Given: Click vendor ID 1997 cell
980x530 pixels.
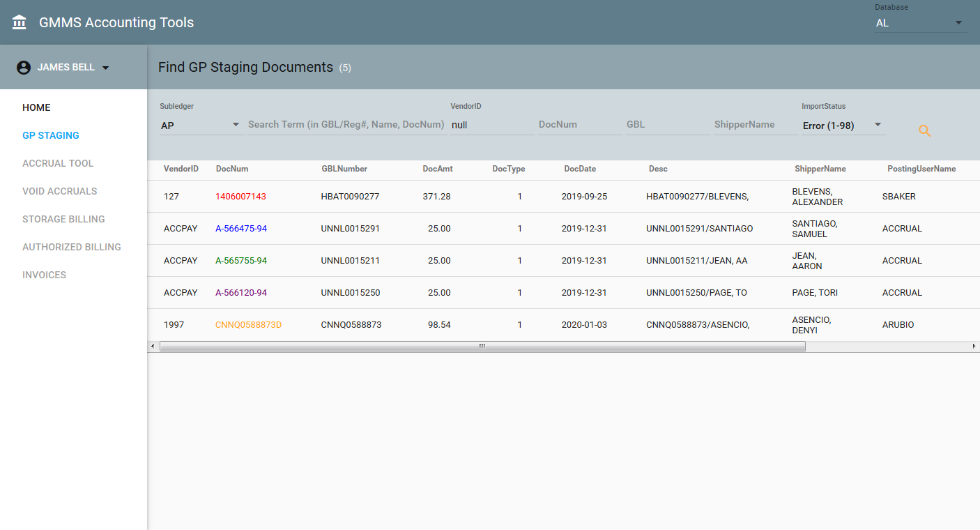Looking at the screenshot, I should click(174, 325).
